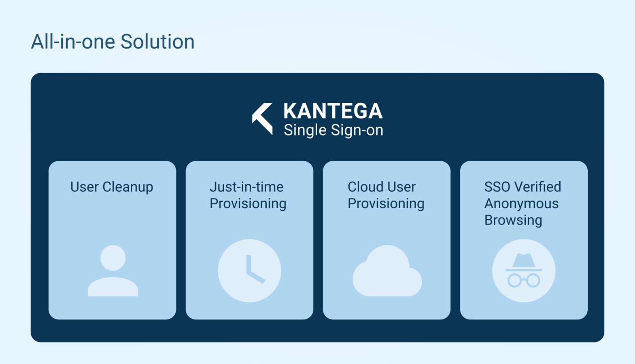Viewport: 635px width, 364px height.
Task: Click the glasses part of incognito icon
Action: 524,280
